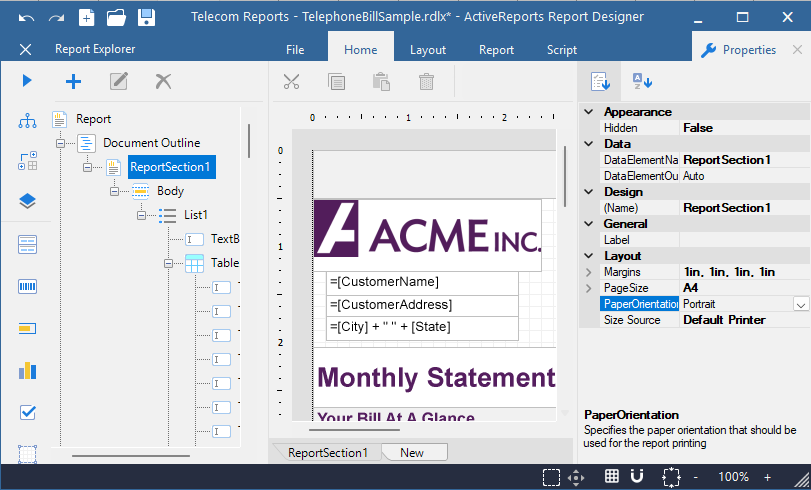Open the Layers sidebar icon
Screen dimensions: 811x490
point(27,201)
